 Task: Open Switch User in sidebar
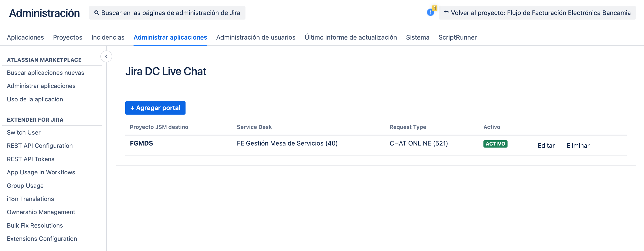23,132
